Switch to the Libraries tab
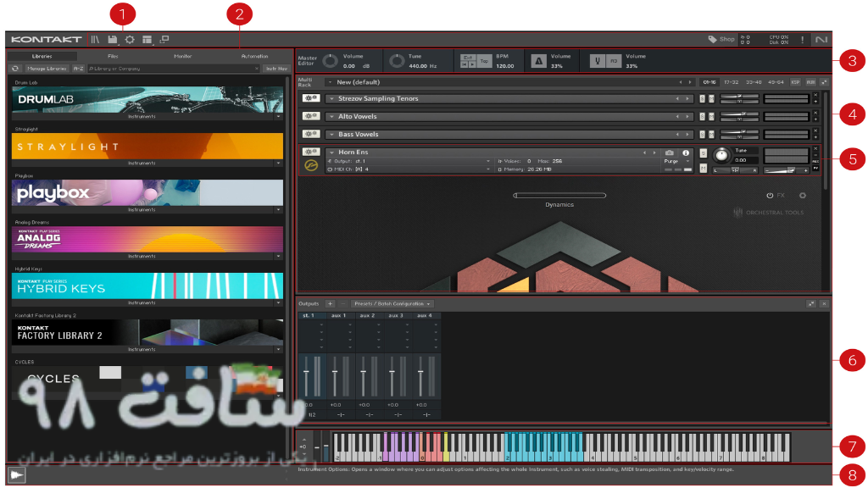Screen dimensions: 868x488 pyautogui.click(x=42, y=56)
